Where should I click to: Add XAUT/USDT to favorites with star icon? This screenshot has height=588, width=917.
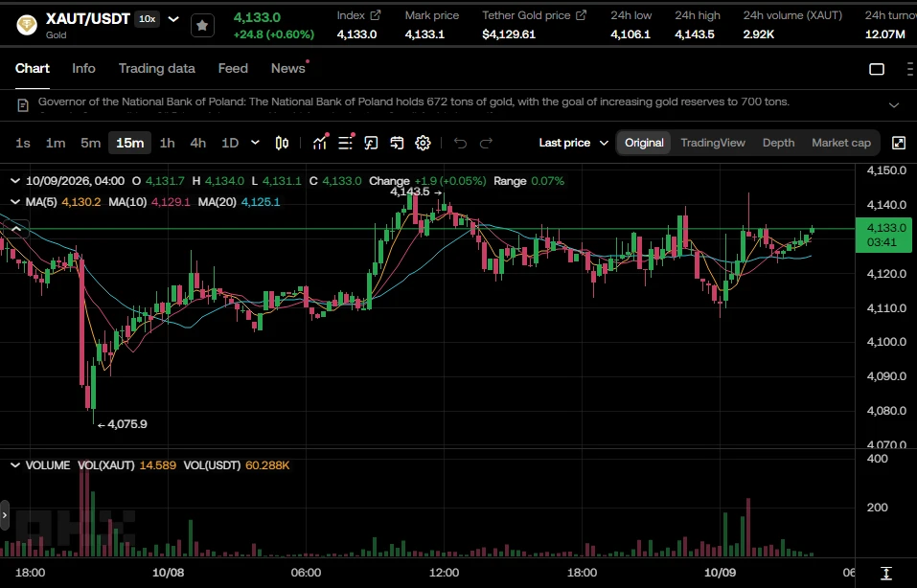point(202,25)
